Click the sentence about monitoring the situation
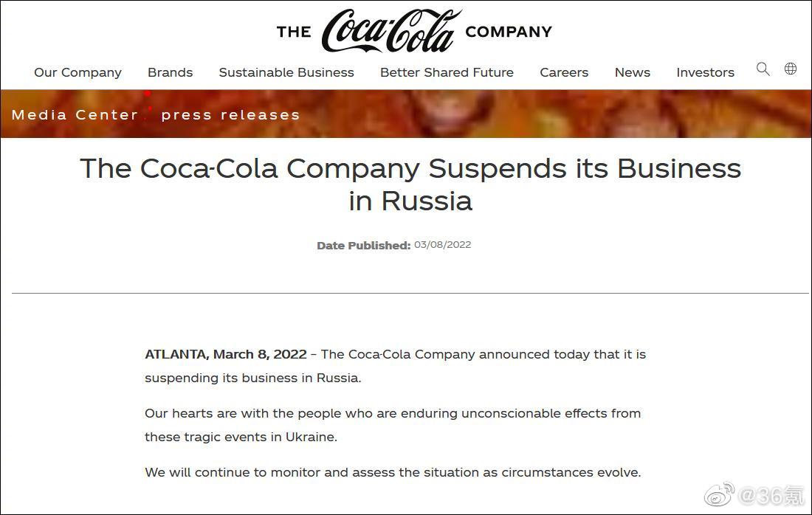 point(393,472)
